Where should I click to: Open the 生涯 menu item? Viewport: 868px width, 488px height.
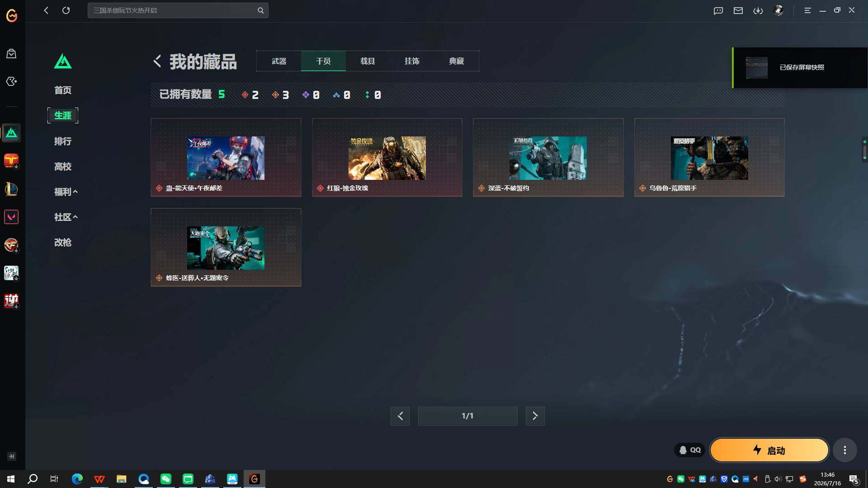[x=63, y=115]
